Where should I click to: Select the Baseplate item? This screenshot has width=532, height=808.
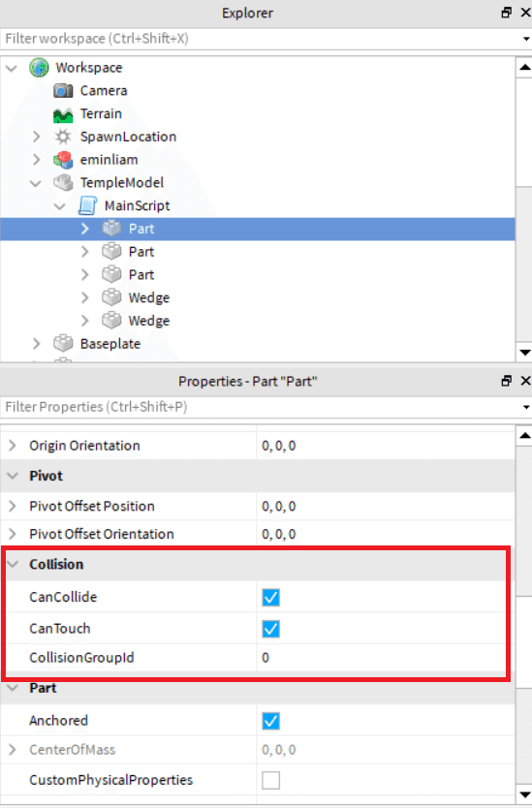pyautogui.click(x=110, y=344)
